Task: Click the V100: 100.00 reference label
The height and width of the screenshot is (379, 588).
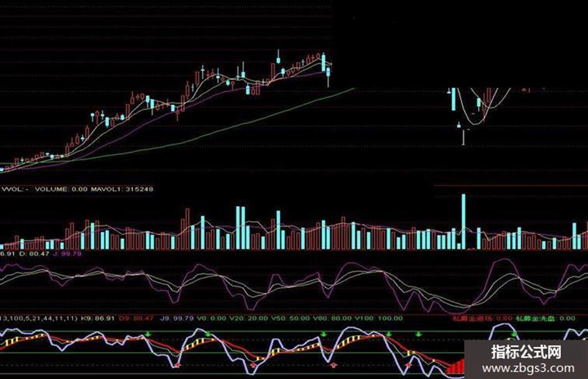Action: [x=379, y=318]
